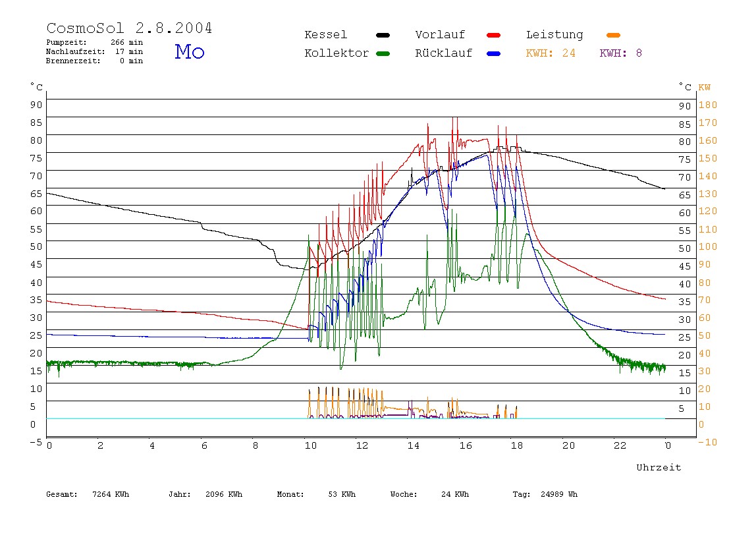756x535 pixels.
Task: Click the "Kollektor" legend label
Action: [337, 53]
